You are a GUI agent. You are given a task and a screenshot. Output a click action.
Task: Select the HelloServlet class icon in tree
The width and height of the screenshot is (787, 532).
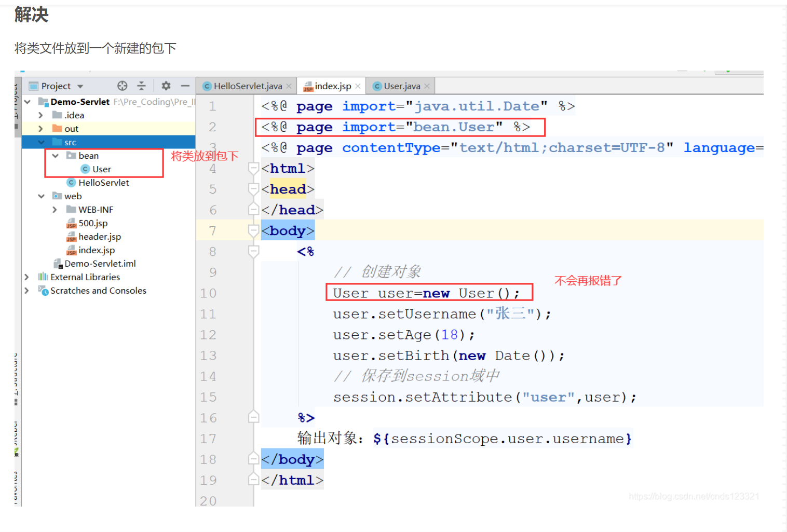pos(72,183)
